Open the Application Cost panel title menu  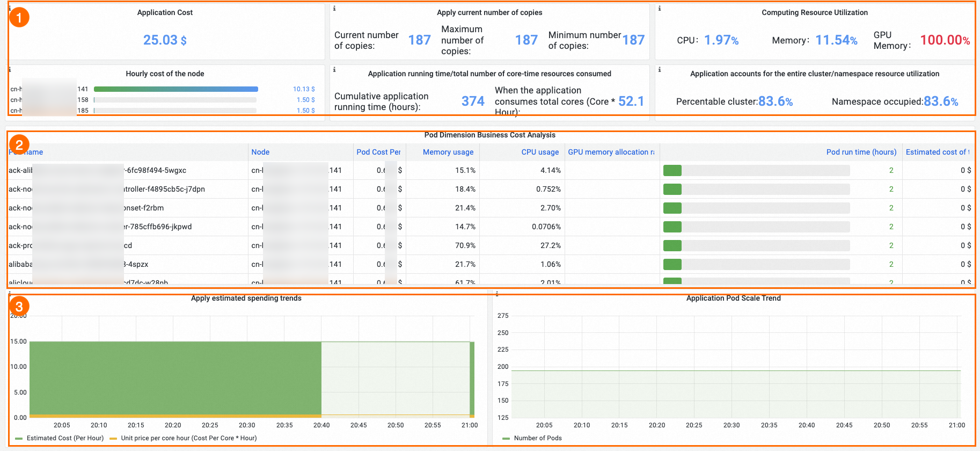[165, 12]
